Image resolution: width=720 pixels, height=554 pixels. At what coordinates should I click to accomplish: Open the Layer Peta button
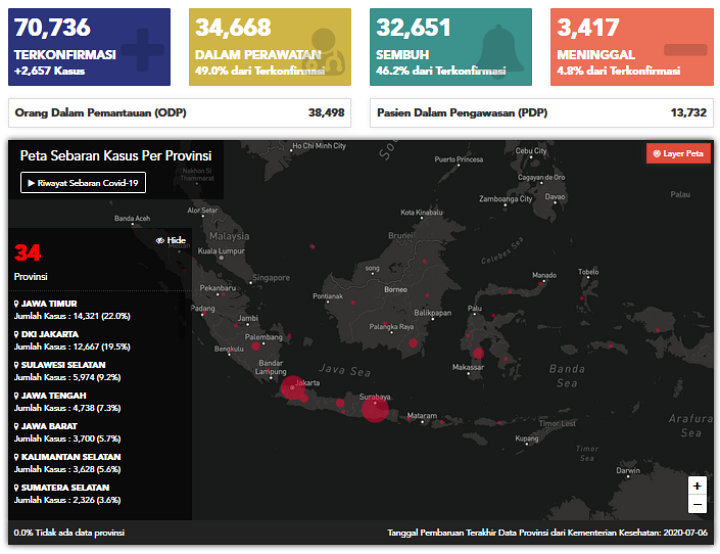(678, 153)
